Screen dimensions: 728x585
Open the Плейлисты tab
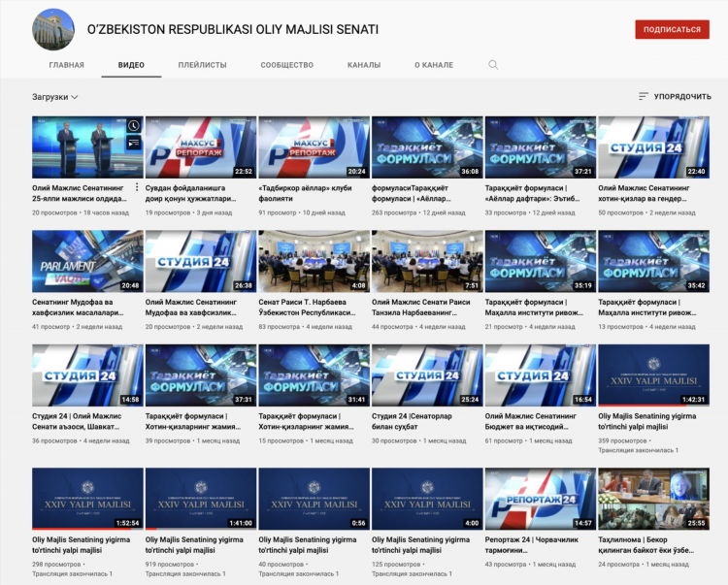203,65
